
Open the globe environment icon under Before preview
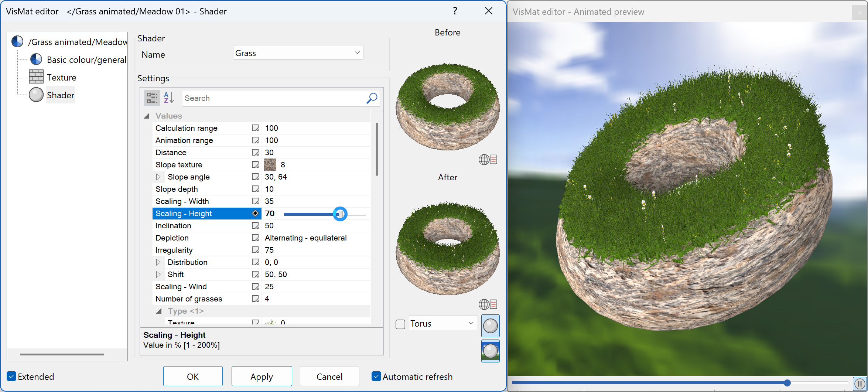point(485,159)
